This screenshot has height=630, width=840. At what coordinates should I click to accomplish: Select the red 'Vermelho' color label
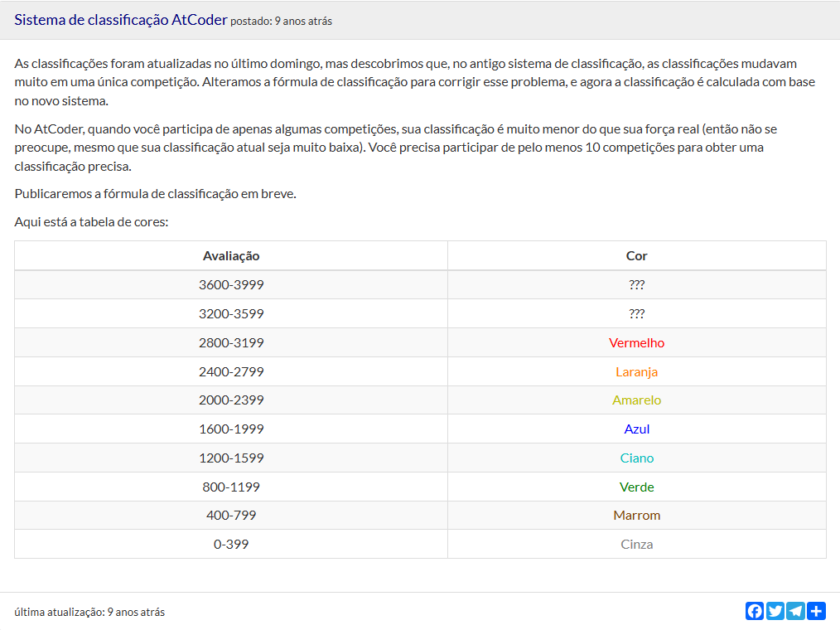(636, 342)
